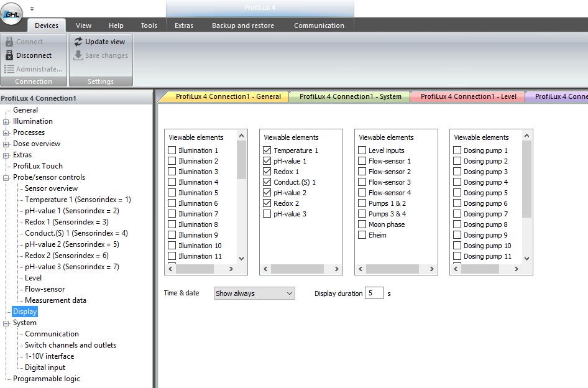This screenshot has height=388, width=588.
Task: Click right arrow of Illumination list horizontal scrollbar
Action: coord(231,269)
